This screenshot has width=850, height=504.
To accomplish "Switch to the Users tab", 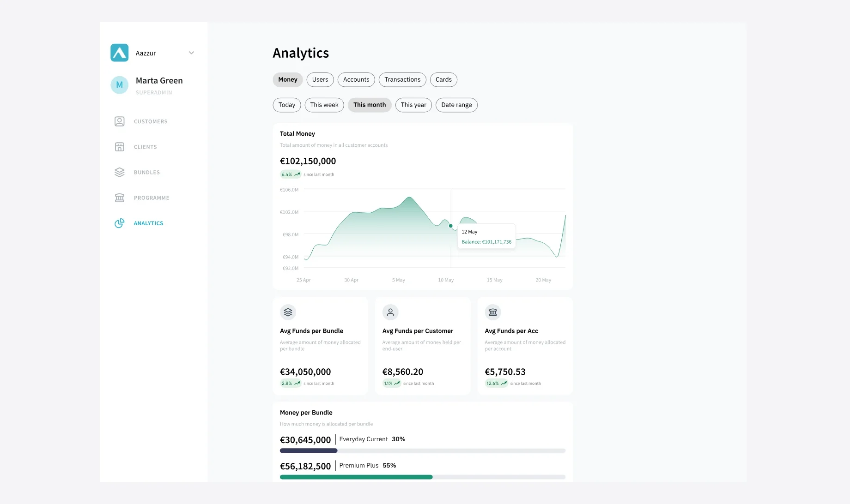I will [x=320, y=79].
